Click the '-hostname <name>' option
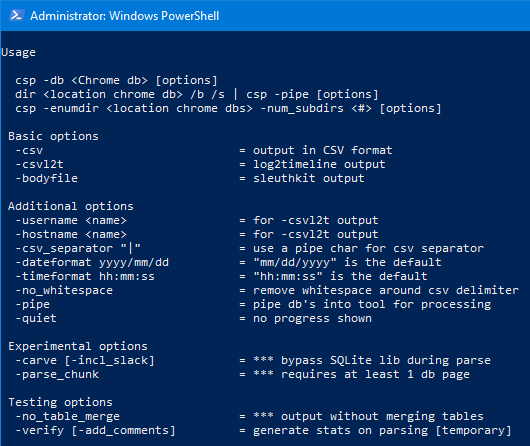530x446 pixels. [71, 234]
